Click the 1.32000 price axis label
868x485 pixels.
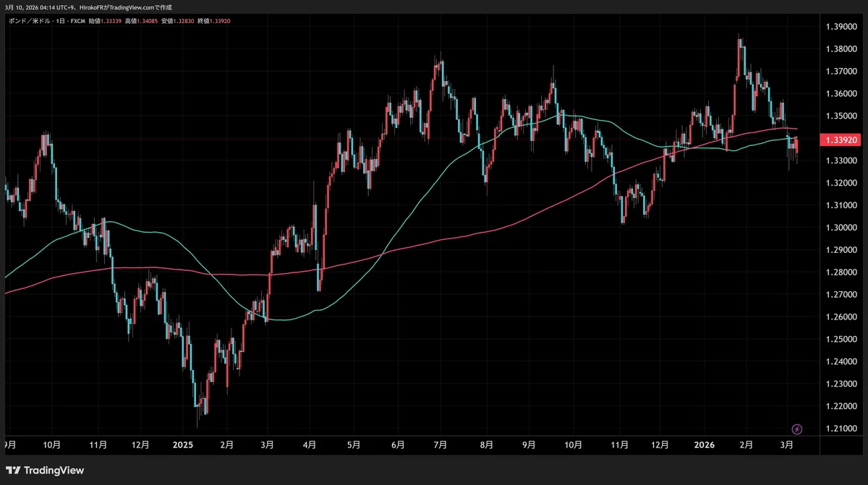click(x=840, y=184)
